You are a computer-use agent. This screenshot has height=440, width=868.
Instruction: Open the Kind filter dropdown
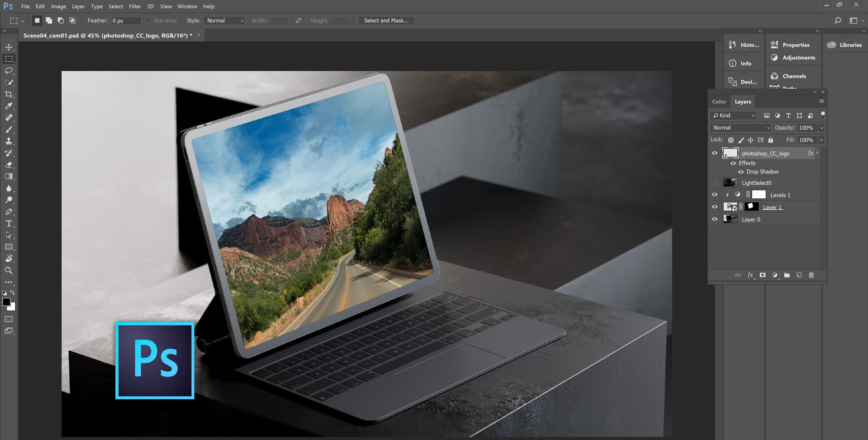733,116
